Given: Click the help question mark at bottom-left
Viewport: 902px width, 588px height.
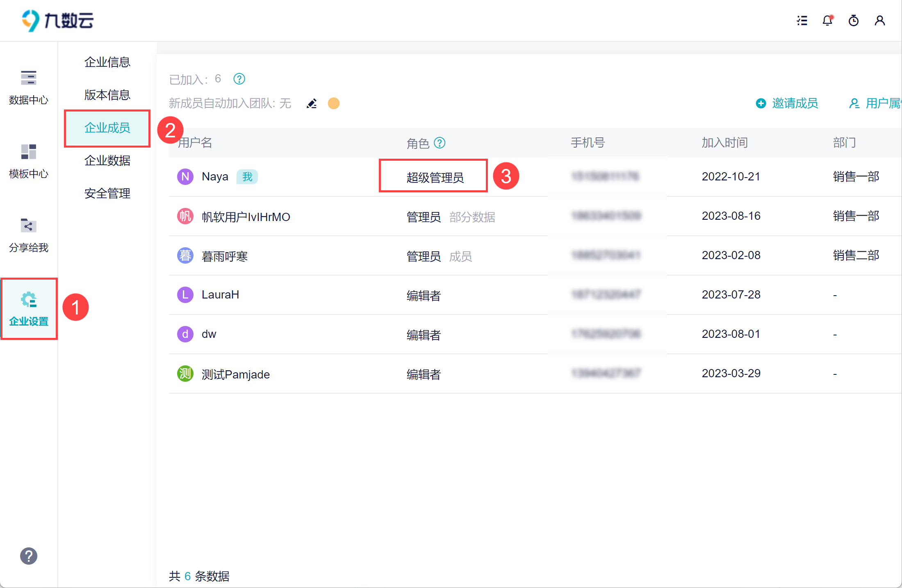Looking at the screenshot, I should tap(29, 556).
